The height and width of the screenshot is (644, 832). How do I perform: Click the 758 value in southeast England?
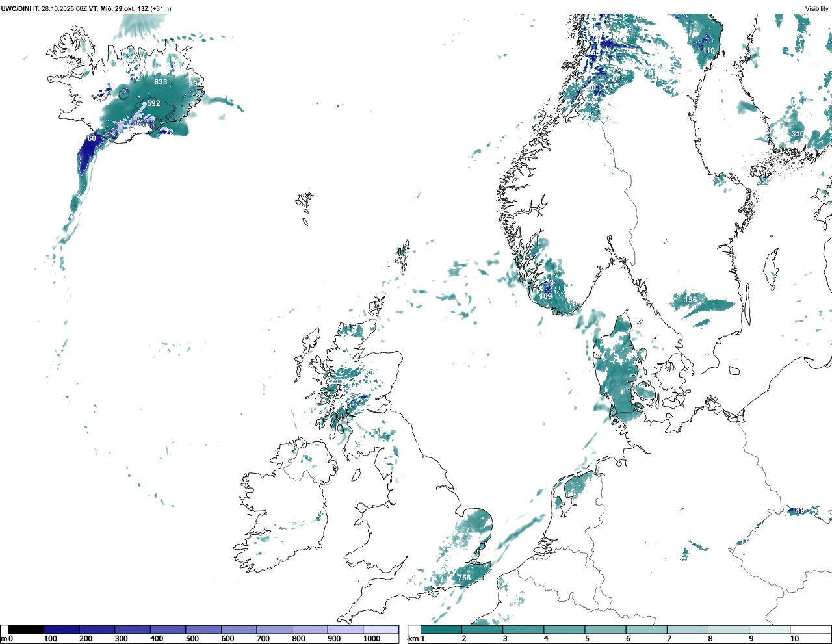[x=464, y=578]
